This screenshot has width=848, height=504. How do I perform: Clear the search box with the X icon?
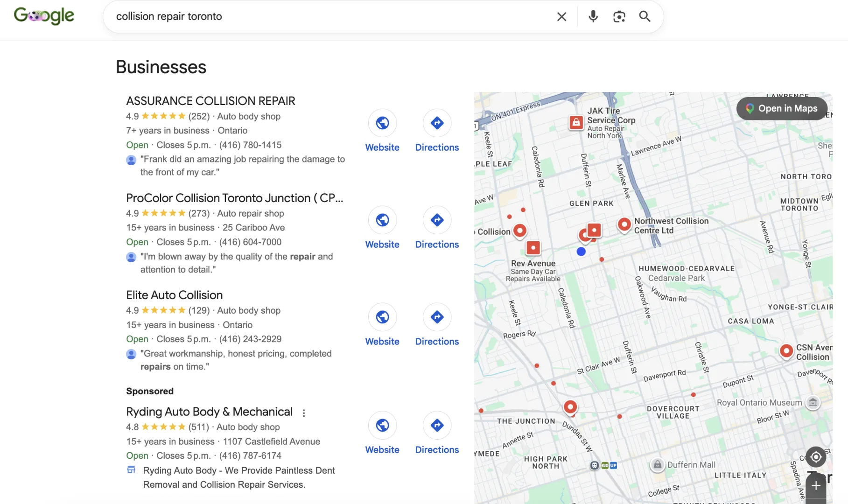(x=561, y=17)
